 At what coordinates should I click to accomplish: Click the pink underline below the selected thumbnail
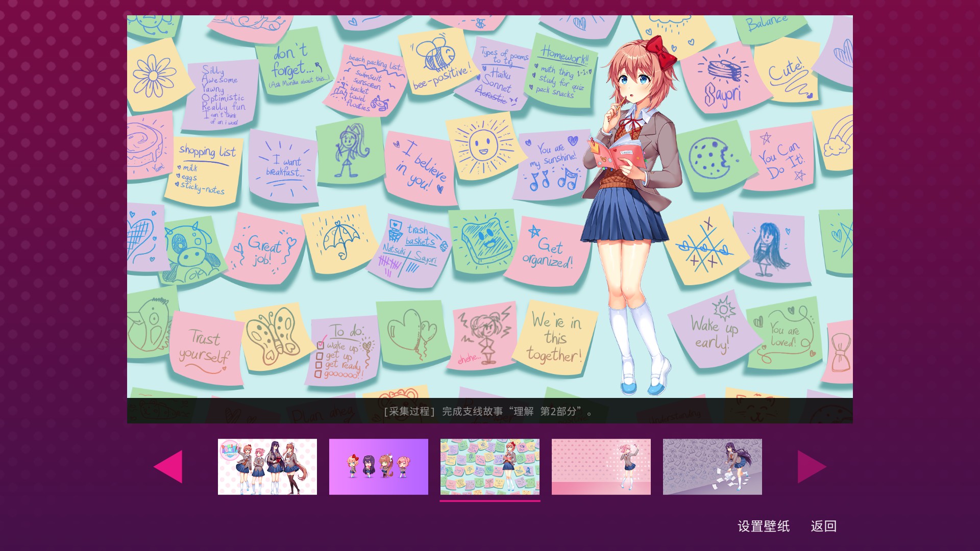[489, 501]
